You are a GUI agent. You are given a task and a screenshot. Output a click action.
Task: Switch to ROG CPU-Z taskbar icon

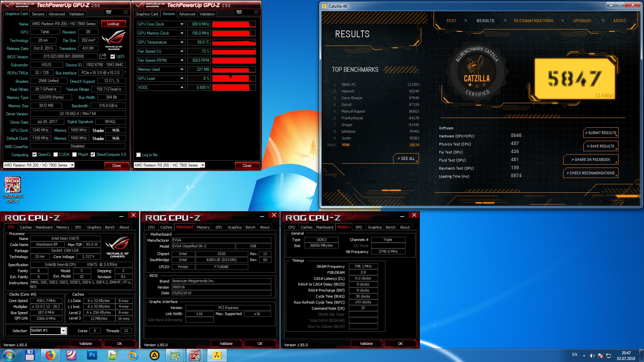tap(195, 355)
